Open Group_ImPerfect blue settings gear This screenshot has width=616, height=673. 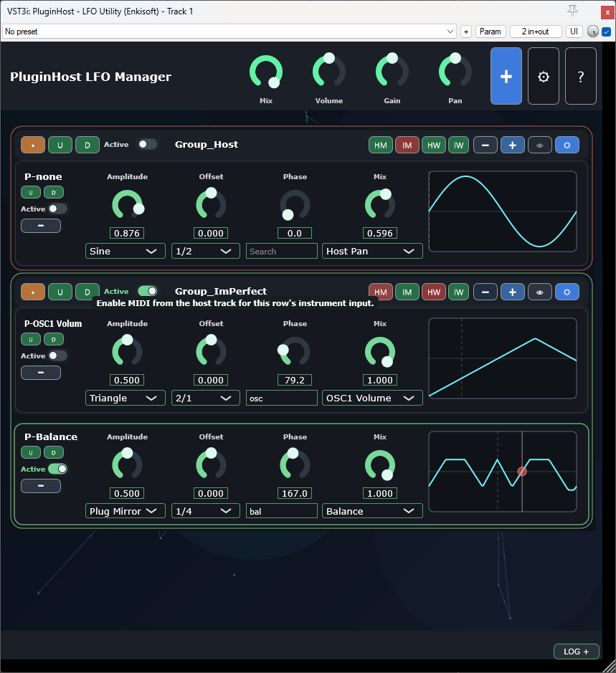[x=567, y=292]
